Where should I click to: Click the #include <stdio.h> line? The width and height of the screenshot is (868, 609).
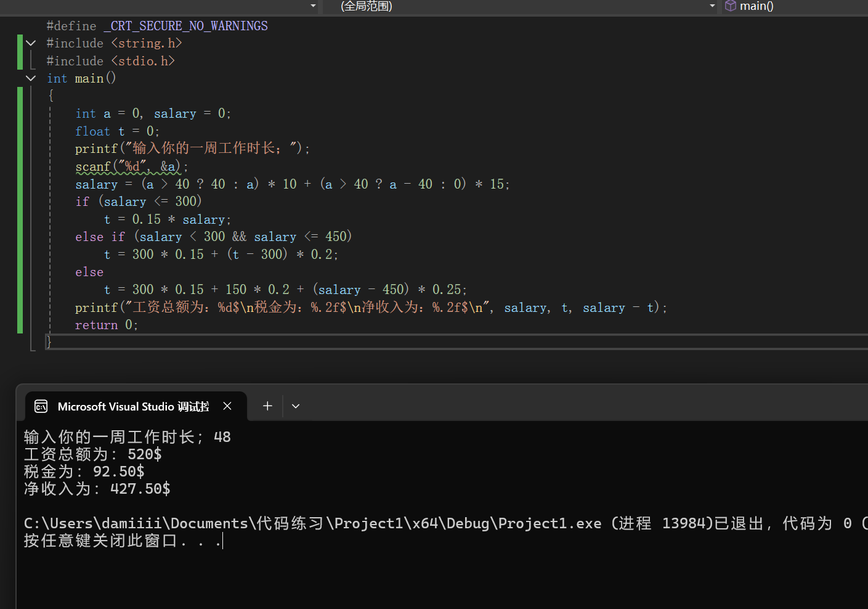click(x=111, y=61)
